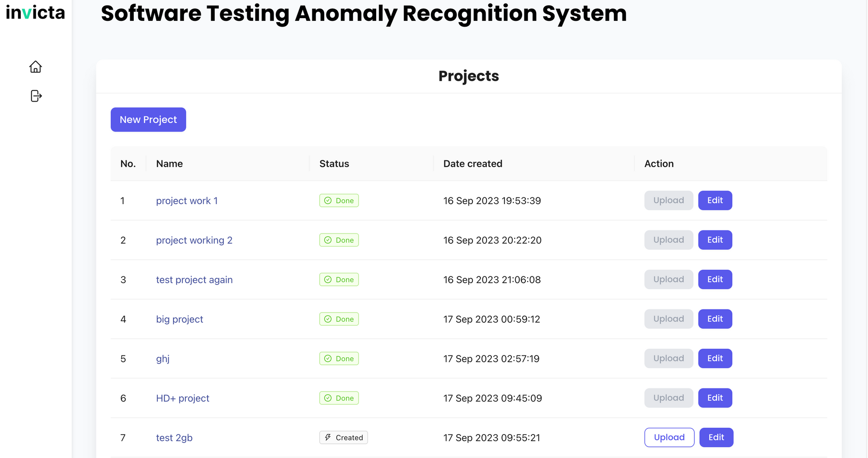
Task: Upload files for test 2gb project
Action: (x=669, y=437)
